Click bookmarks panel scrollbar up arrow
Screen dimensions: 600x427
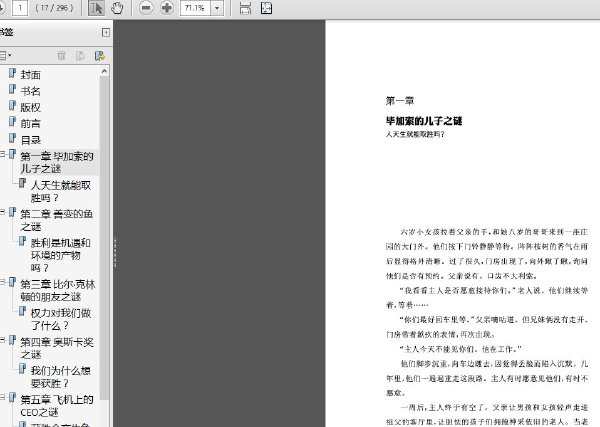(104, 72)
